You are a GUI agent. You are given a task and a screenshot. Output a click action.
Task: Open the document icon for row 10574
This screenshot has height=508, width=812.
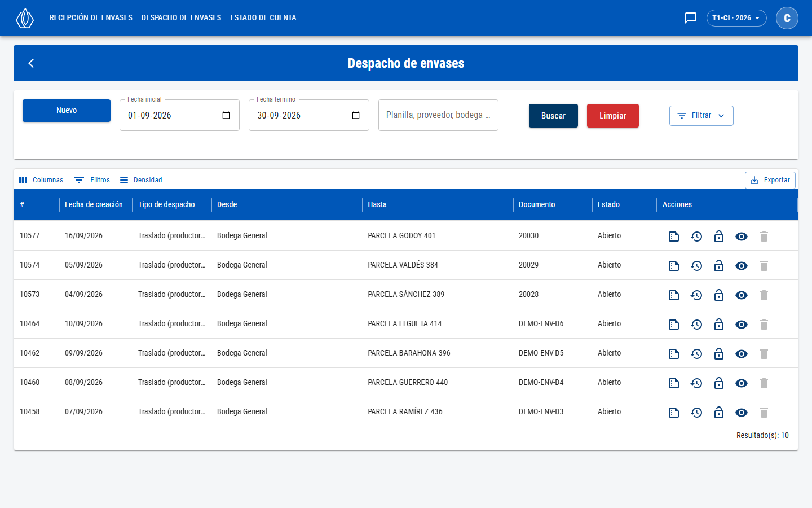tap(674, 266)
